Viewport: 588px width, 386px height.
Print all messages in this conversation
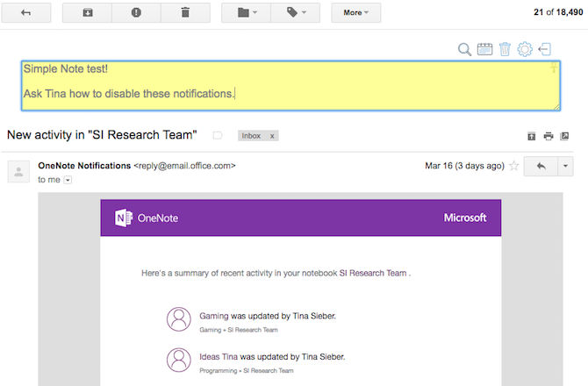click(x=548, y=136)
